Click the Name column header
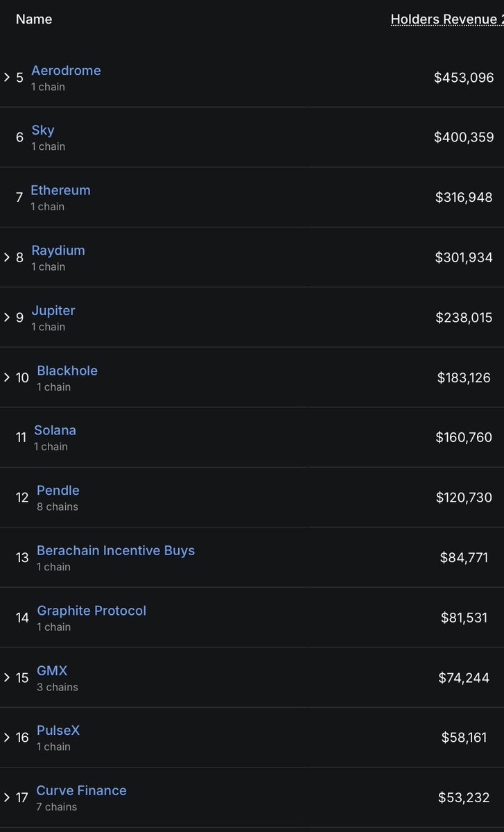Viewport: 504px width, 832px height. [34, 19]
